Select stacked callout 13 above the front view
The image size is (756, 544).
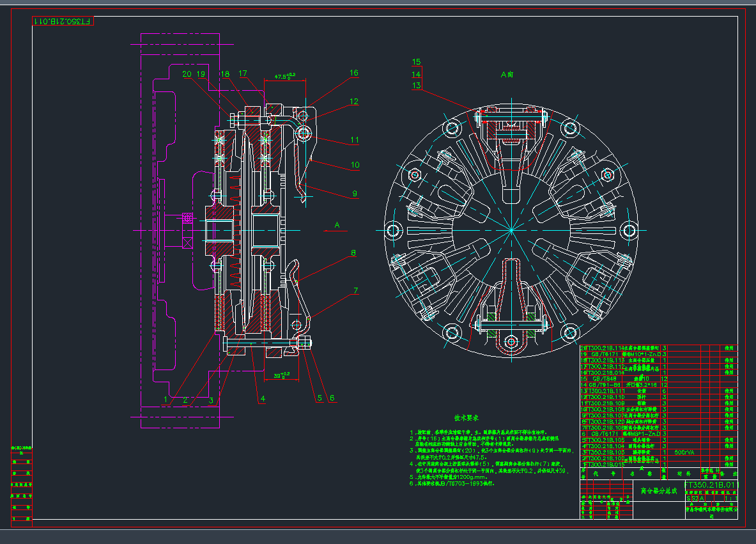tap(417, 86)
